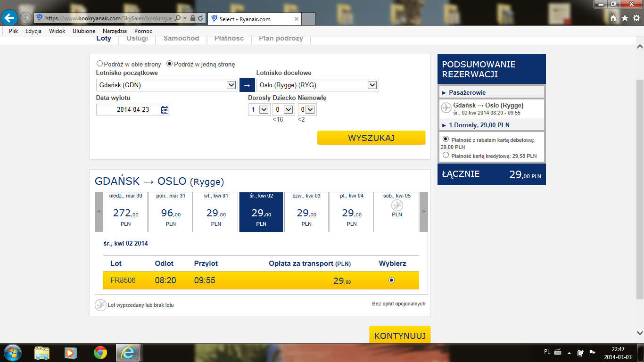This screenshot has height=362, width=644.
Task: Open the Ulubione menu
Action: tap(84, 31)
